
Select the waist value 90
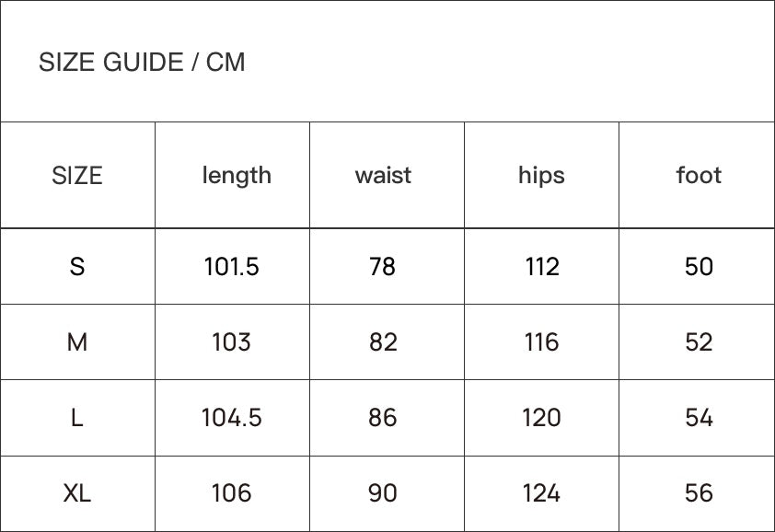pos(383,493)
